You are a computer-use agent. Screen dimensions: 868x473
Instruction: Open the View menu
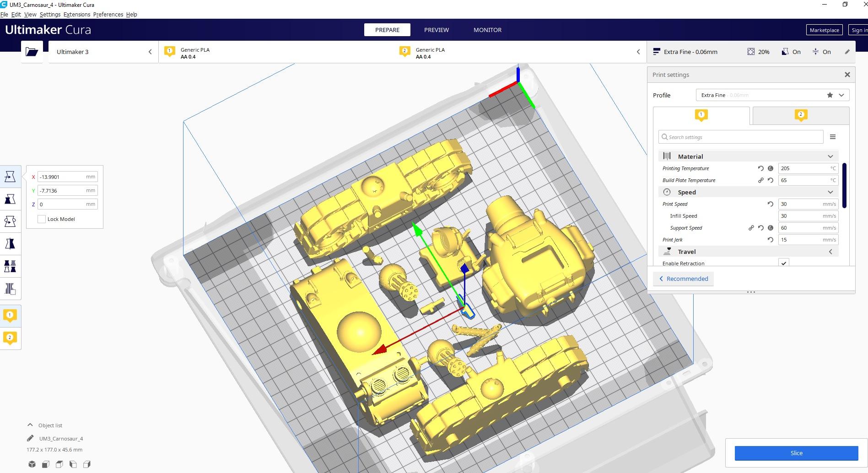[x=30, y=14]
